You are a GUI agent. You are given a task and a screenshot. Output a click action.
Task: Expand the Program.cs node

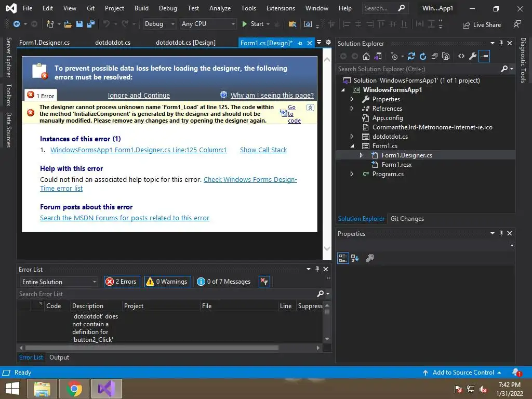pyautogui.click(x=352, y=174)
